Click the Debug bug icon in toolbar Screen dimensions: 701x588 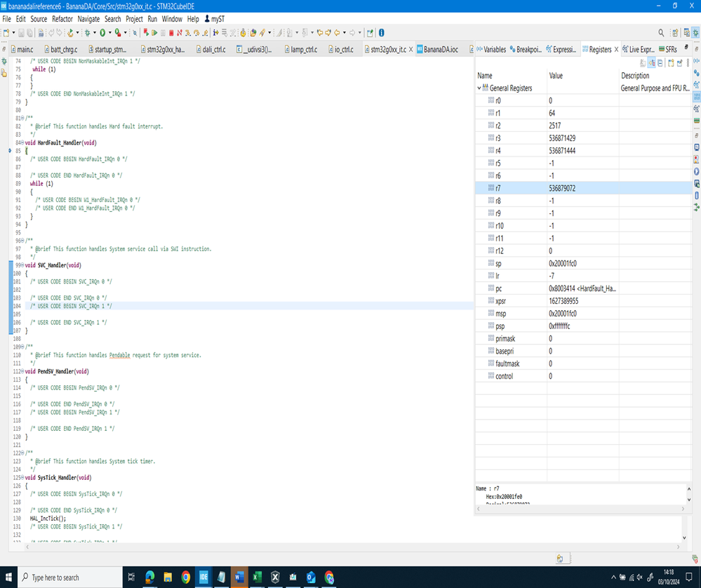(88, 33)
